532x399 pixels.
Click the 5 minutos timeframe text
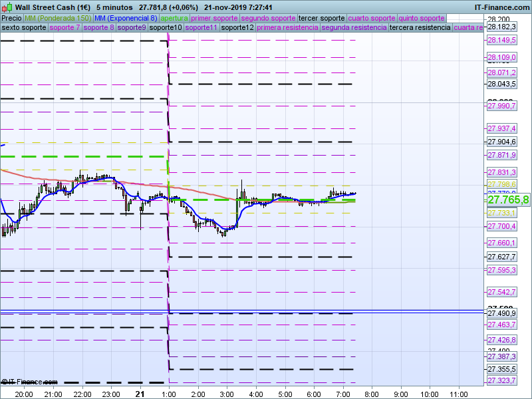point(114,7)
